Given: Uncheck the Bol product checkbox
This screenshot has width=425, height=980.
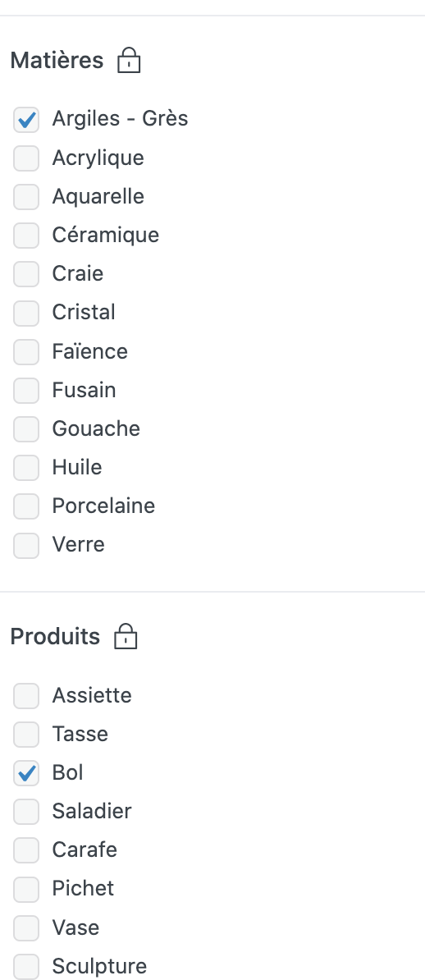Looking at the screenshot, I should [x=26, y=774].
